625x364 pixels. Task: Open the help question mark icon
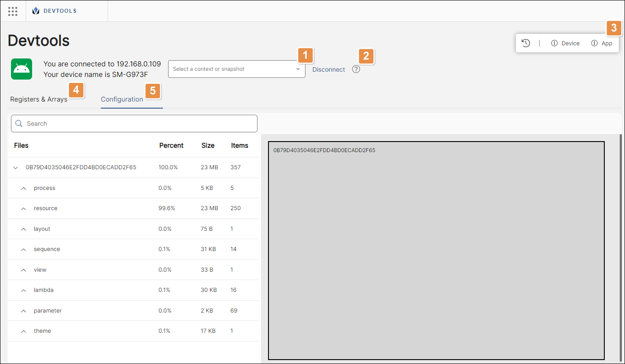click(x=356, y=69)
